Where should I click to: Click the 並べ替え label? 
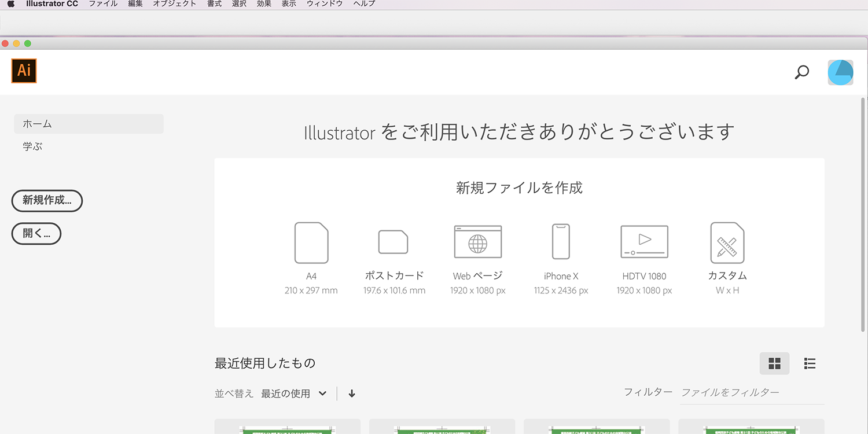[234, 393]
